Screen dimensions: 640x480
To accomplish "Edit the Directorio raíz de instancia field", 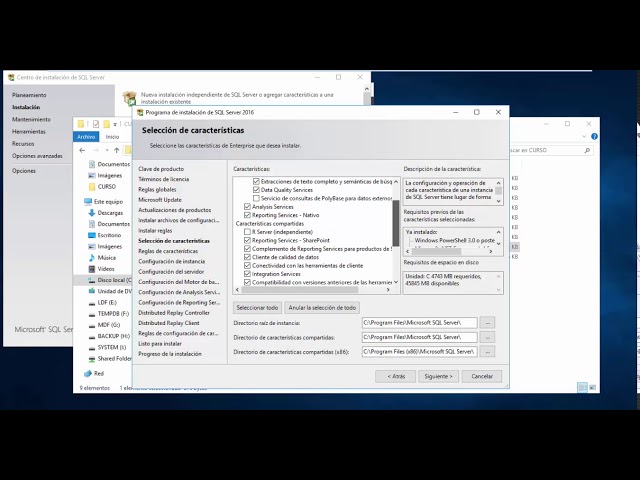I will (420, 323).
